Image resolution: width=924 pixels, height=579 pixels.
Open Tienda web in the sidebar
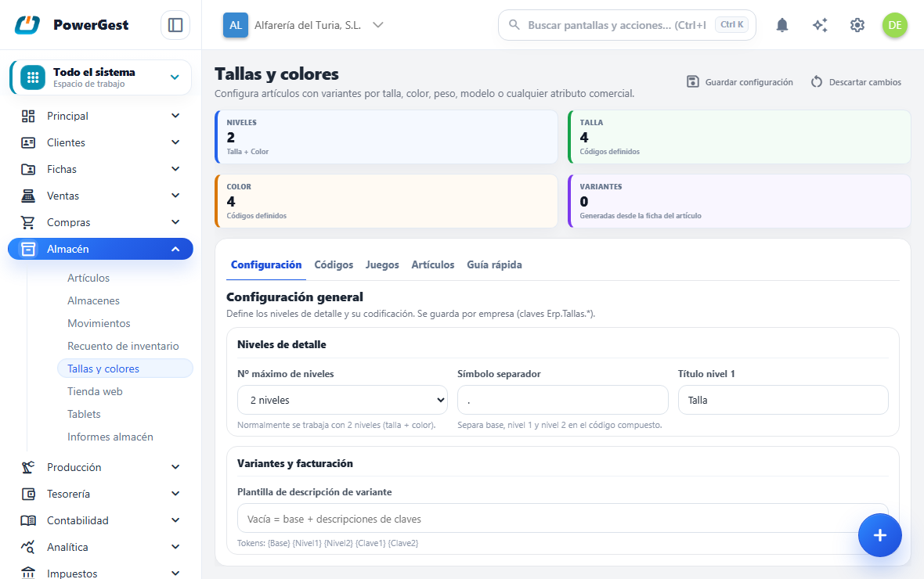tap(95, 392)
